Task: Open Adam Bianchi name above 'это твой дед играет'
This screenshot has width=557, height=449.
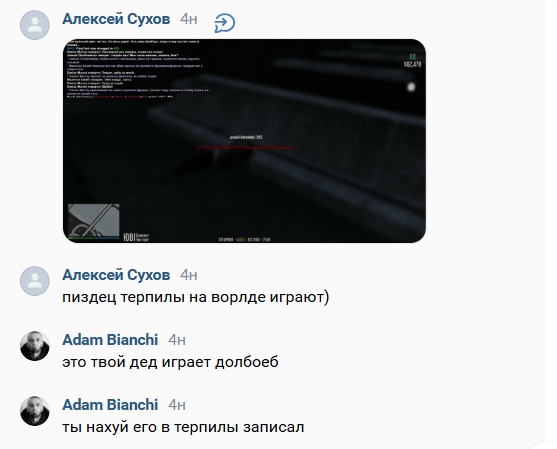Action: click(110, 340)
